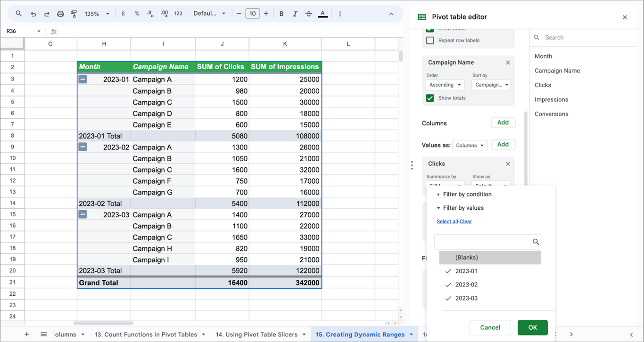This screenshot has height=342, width=644.
Task: Toggle bold formatting
Action: coord(281,14)
